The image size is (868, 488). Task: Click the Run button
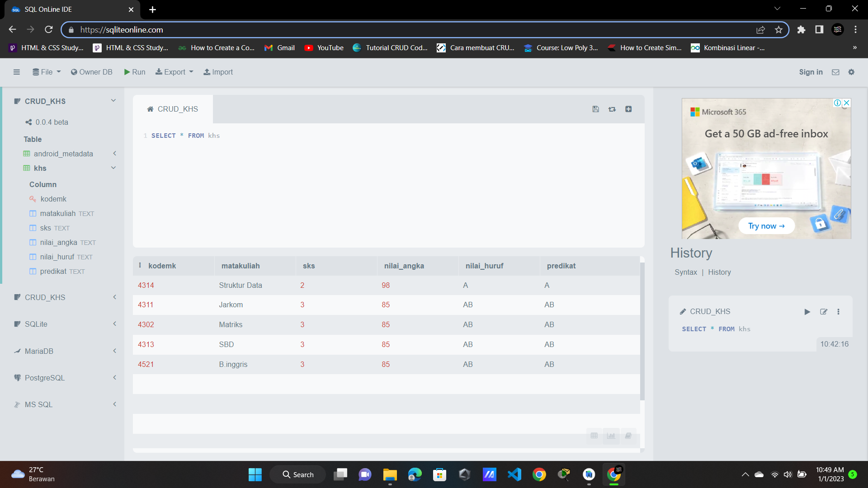coord(135,72)
